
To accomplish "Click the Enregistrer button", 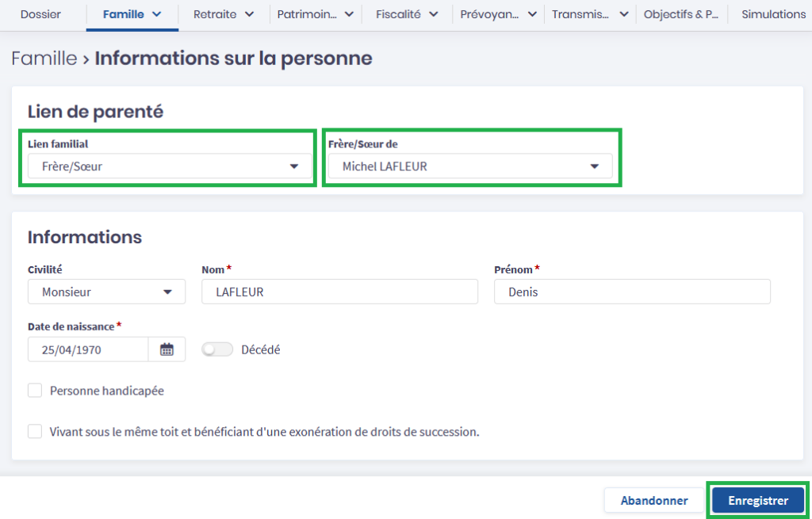I will [757, 501].
